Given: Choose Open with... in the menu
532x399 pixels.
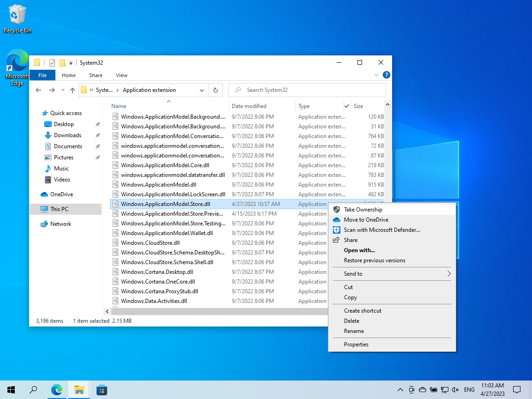Looking at the screenshot, I should pos(392,250).
